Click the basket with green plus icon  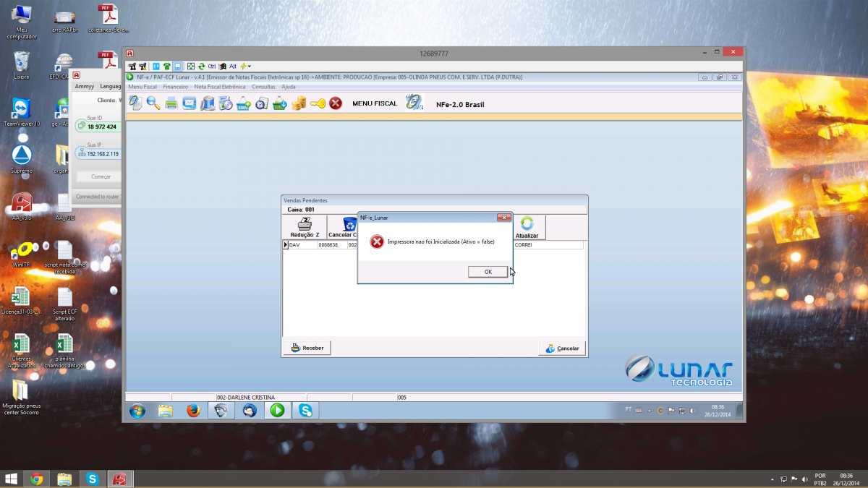(x=244, y=103)
